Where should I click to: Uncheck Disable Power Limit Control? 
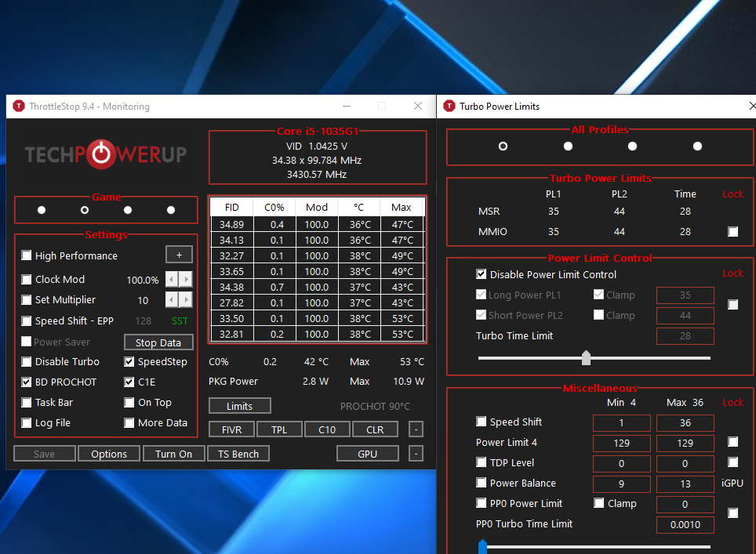pos(482,274)
